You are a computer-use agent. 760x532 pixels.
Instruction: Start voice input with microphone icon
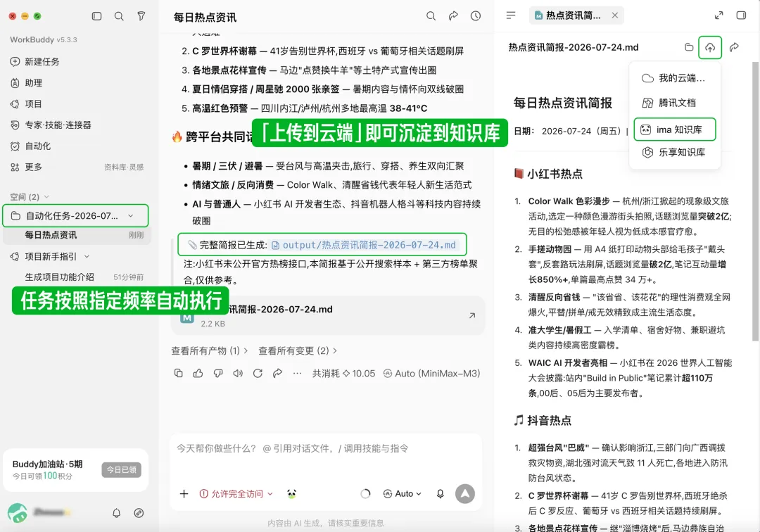[440, 494]
